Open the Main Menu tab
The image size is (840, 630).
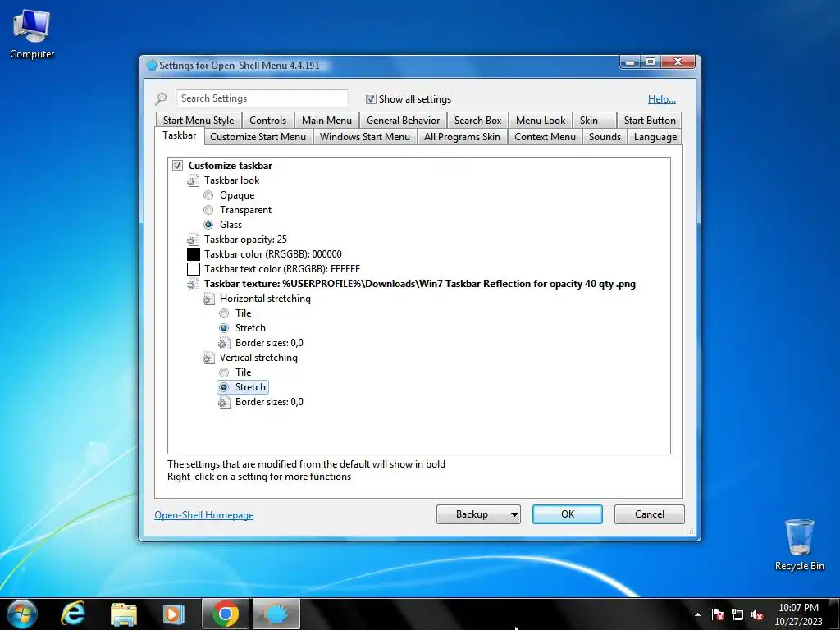(x=326, y=121)
